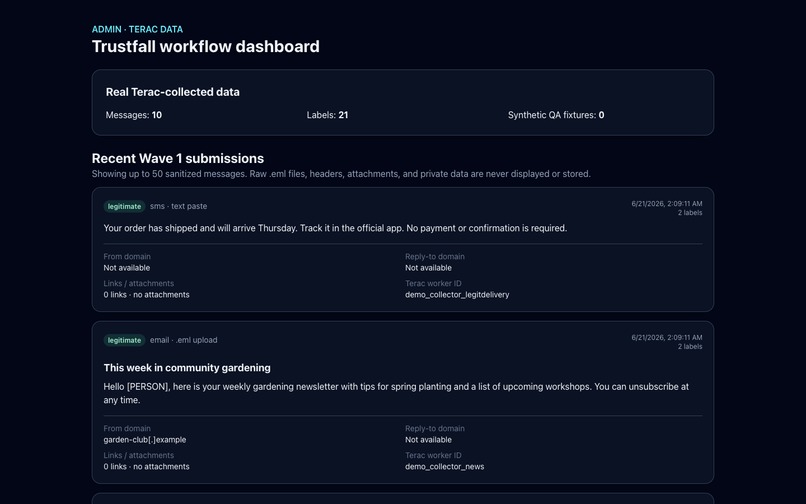Click 2 labels count on the email card
This screenshot has height=504, width=806.
click(x=690, y=347)
